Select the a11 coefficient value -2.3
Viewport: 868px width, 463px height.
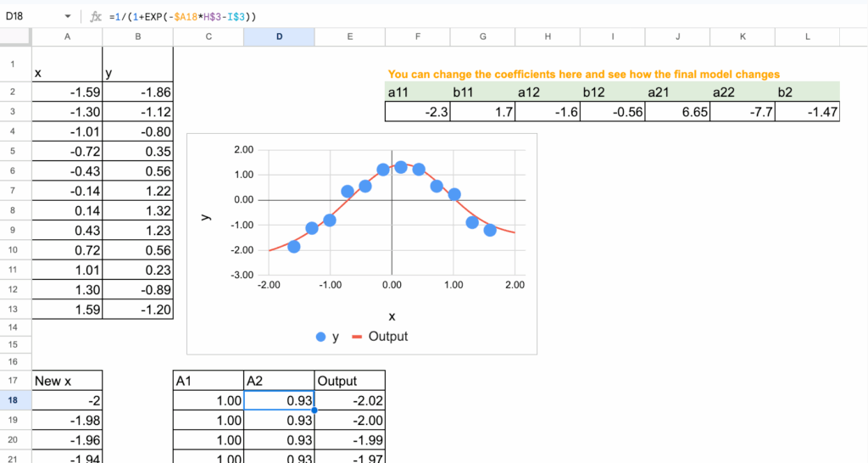tap(417, 112)
